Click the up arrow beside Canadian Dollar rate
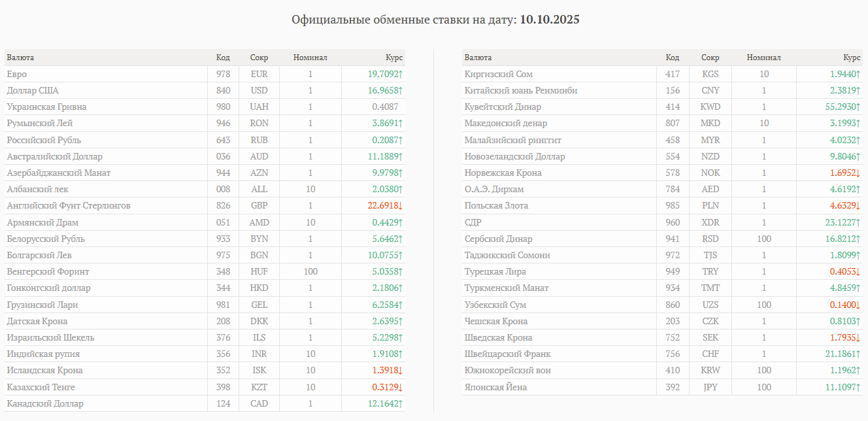The width and height of the screenshot is (868, 421). pos(401,404)
